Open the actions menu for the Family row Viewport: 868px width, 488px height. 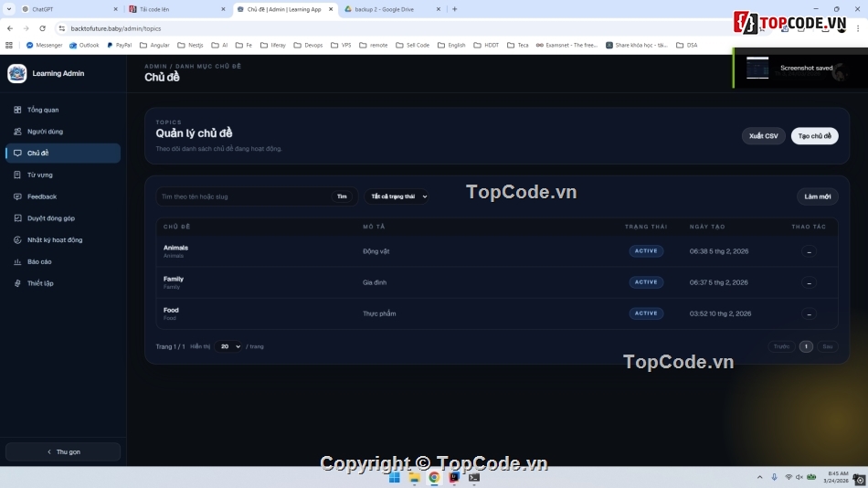809,282
